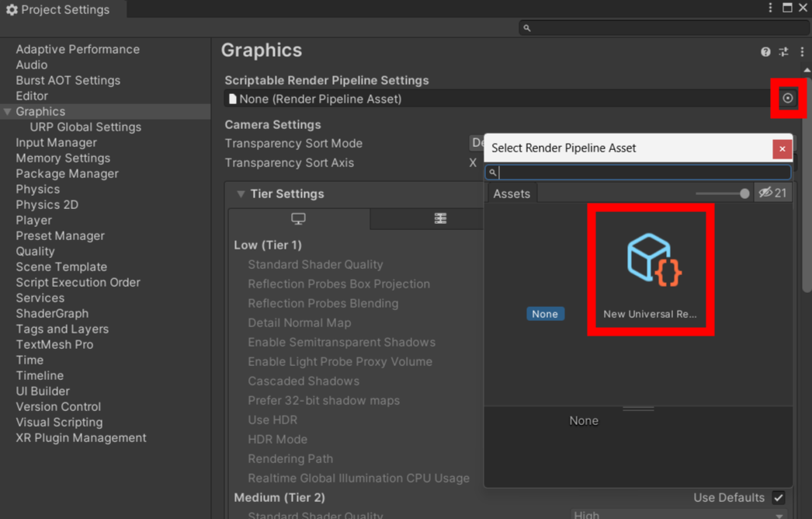812x519 pixels.
Task: Toggle hidden packages visibility eye icon
Action: point(772,193)
